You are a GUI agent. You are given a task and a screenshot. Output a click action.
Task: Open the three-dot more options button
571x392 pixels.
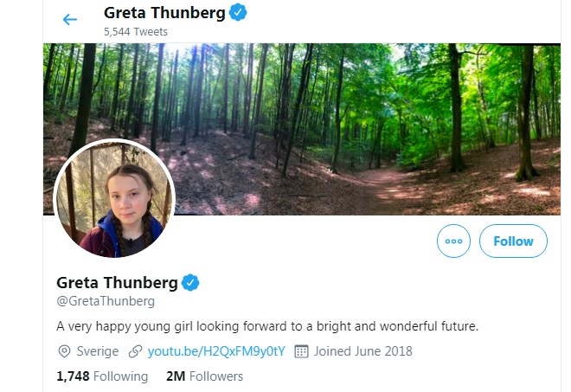(453, 241)
